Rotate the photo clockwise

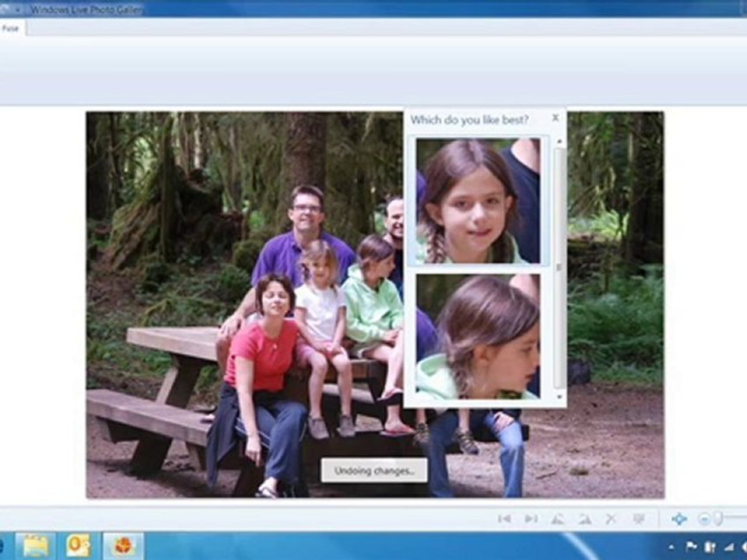585,519
